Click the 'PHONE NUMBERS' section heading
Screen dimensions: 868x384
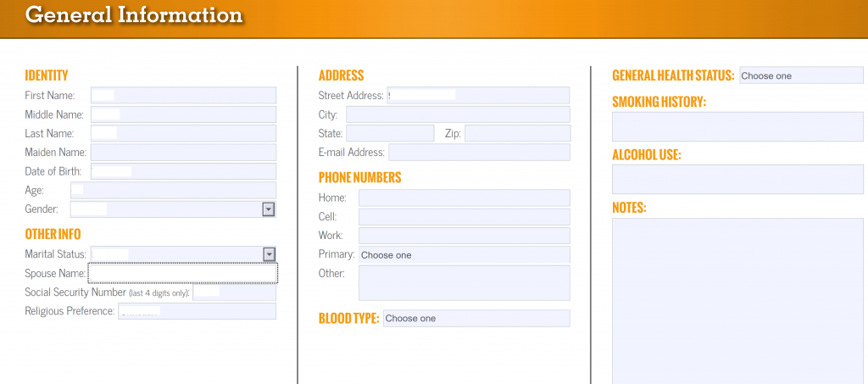pos(359,178)
